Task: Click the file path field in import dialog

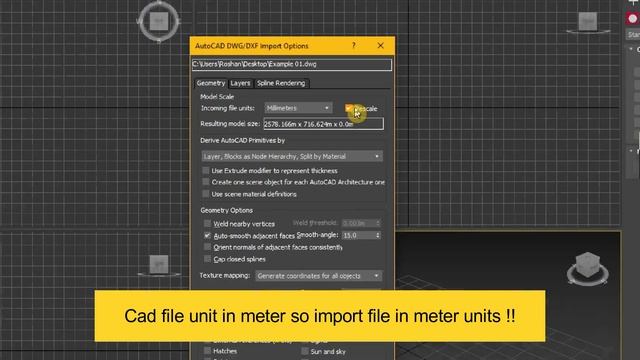Action: tap(291, 64)
